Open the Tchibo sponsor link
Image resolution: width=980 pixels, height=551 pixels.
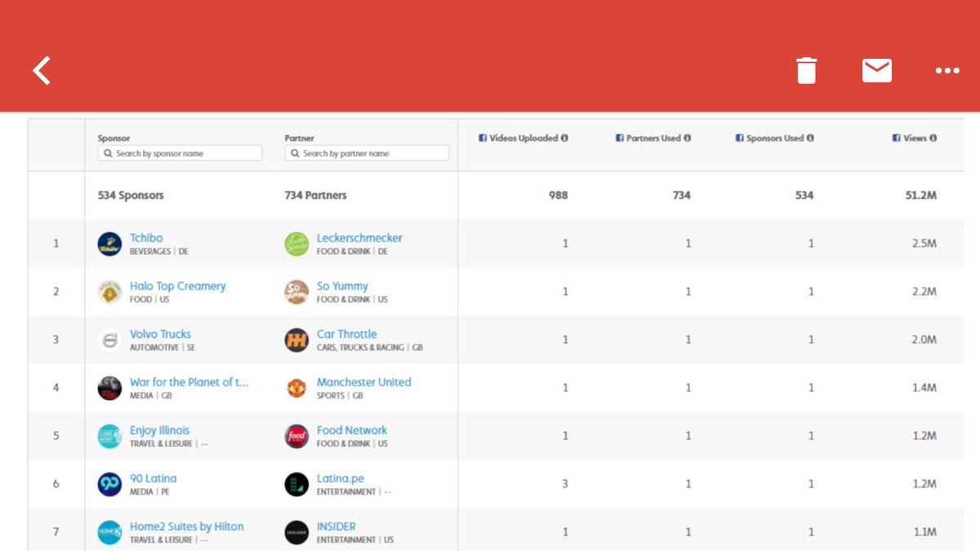click(146, 238)
